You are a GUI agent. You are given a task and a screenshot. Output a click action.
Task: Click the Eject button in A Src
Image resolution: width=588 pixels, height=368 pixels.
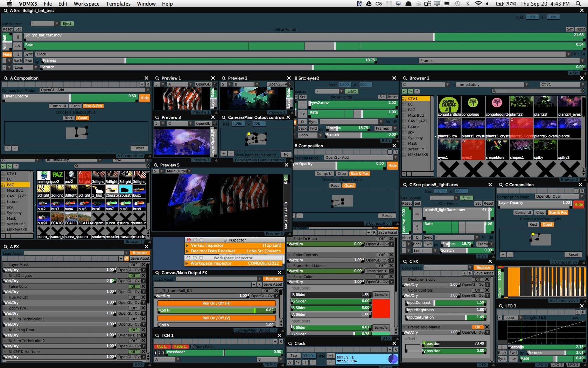(67, 24)
